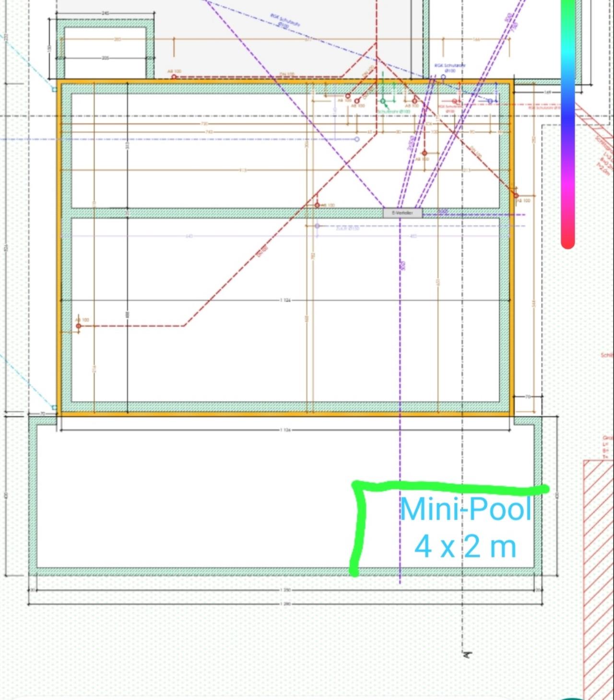614x700 pixels.
Task: Select the red hatched rectangle at bottom right
Action: click(x=598, y=576)
